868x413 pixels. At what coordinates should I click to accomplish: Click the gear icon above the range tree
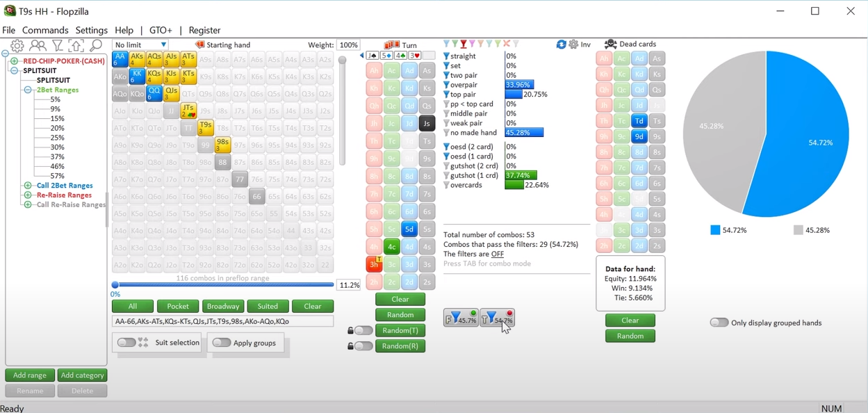[x=17, y=46]
